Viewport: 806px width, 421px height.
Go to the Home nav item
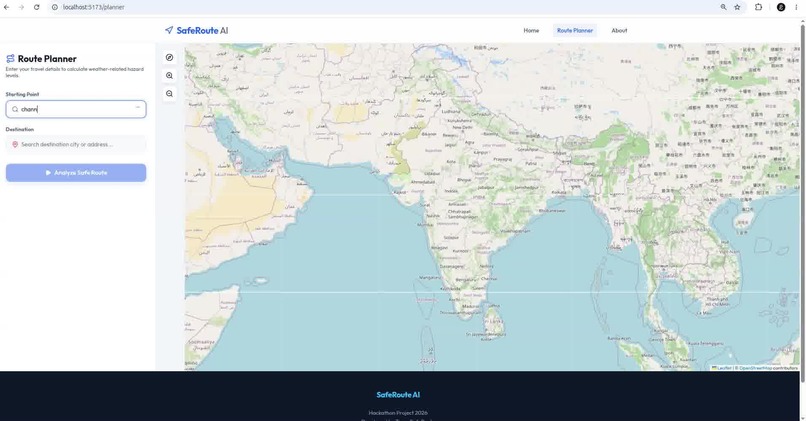coord(531,30)
